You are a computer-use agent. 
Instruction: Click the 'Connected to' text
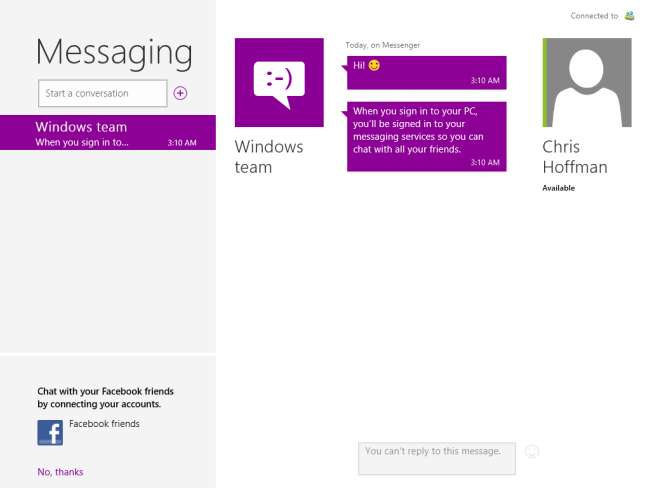pos(594,16)
